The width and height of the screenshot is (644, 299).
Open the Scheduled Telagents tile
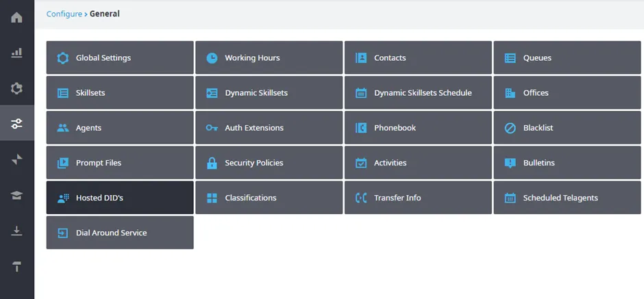(567, 198)
